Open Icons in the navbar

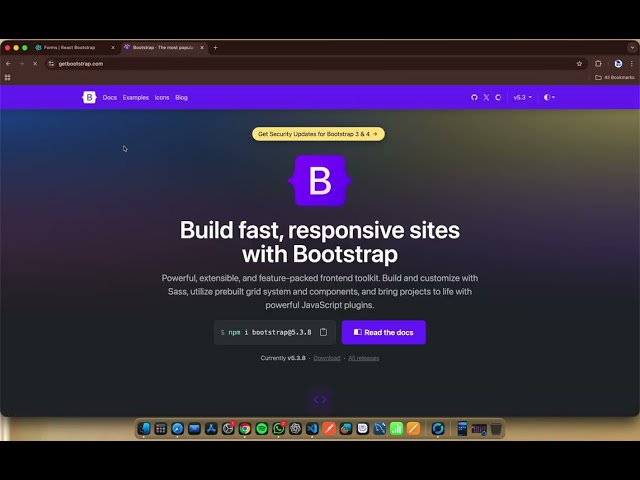click(x=162, y=98)
